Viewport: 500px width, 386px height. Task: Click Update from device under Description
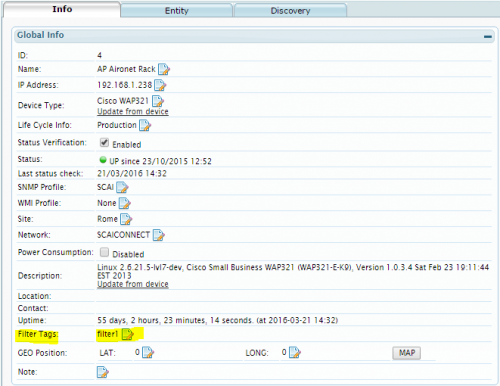coord(133,284)
